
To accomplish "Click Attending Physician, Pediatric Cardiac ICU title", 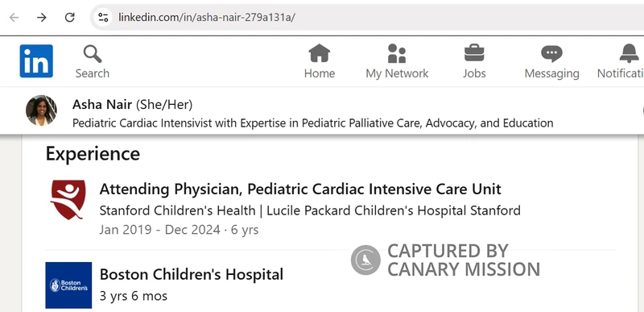I will [300, 189].
